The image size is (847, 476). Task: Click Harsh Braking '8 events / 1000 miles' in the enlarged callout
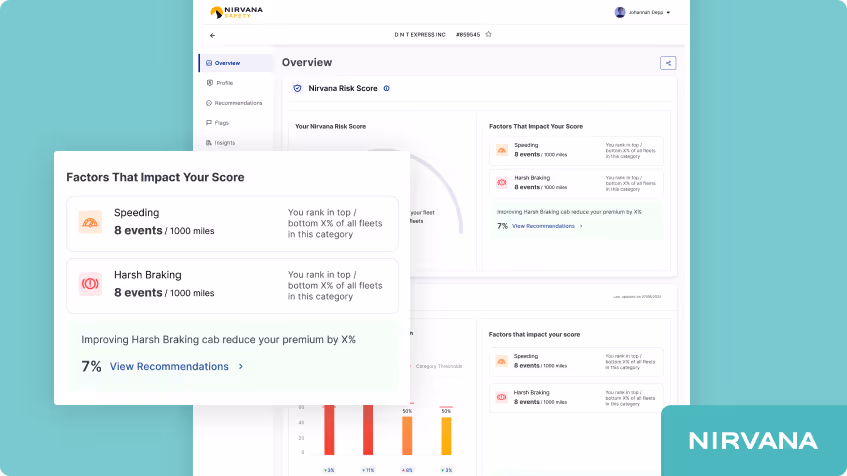click(164, 293)
